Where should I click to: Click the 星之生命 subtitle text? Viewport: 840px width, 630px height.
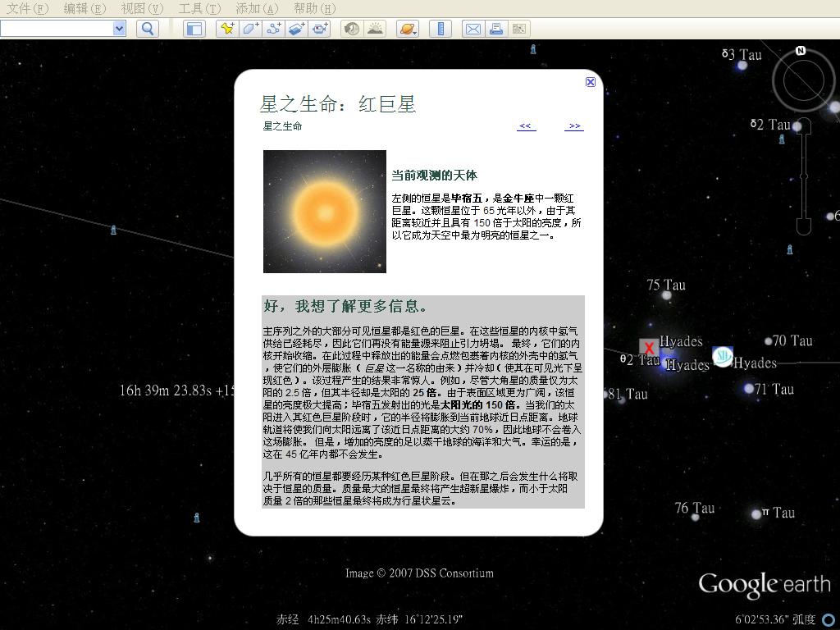click(x=282, y=126)
